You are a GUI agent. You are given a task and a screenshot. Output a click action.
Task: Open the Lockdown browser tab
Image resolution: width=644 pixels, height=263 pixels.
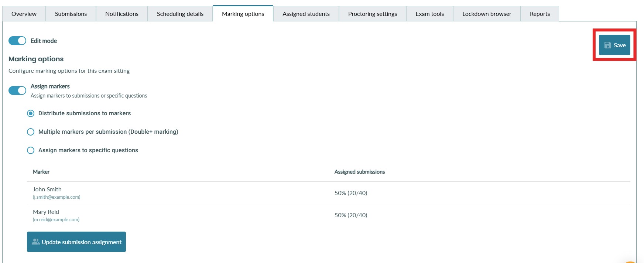click(x=487, y=14)
